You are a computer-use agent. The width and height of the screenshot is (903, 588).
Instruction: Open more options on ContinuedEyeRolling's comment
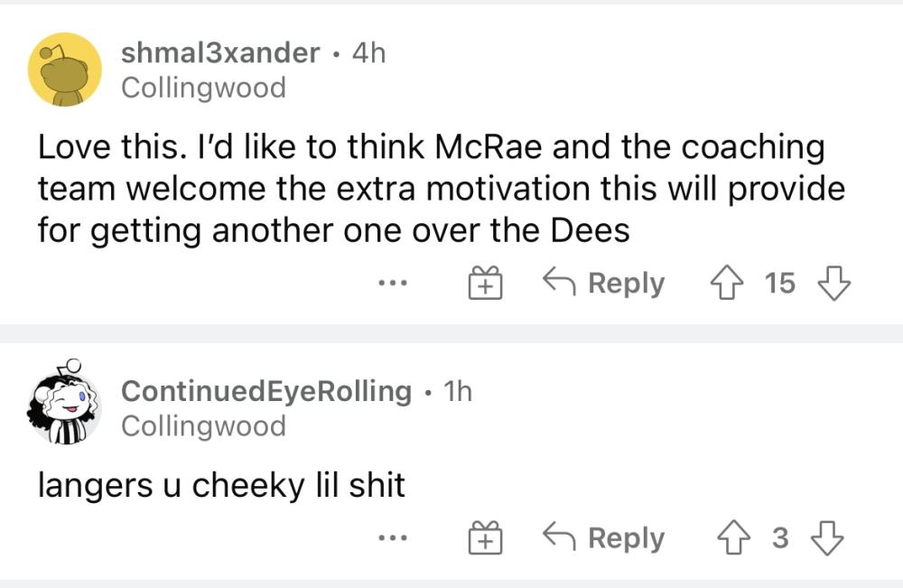point(393,539)
